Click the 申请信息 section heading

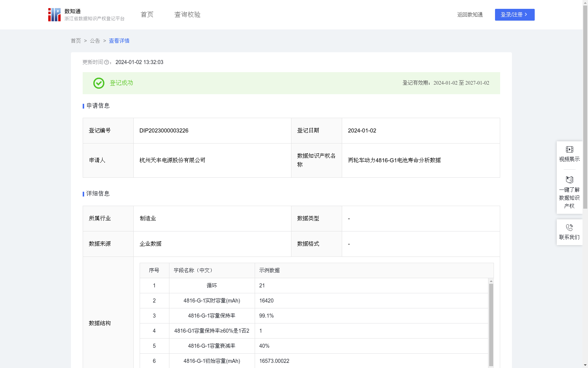tap(98, 106)
